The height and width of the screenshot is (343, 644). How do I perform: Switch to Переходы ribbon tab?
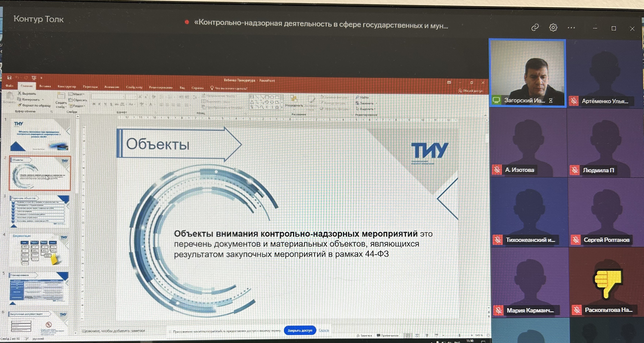(x=90, y=87)
